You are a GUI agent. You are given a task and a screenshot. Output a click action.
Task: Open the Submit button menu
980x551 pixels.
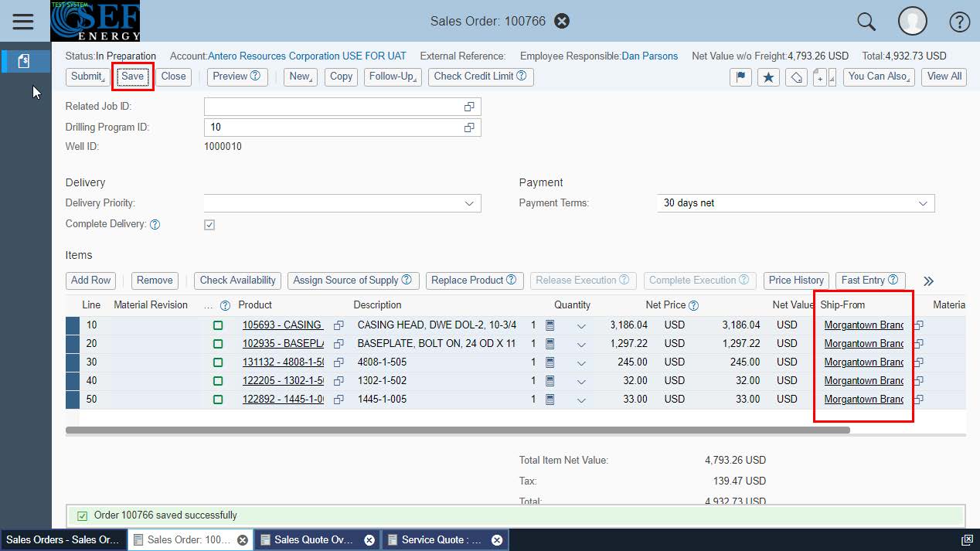[87, 77]
